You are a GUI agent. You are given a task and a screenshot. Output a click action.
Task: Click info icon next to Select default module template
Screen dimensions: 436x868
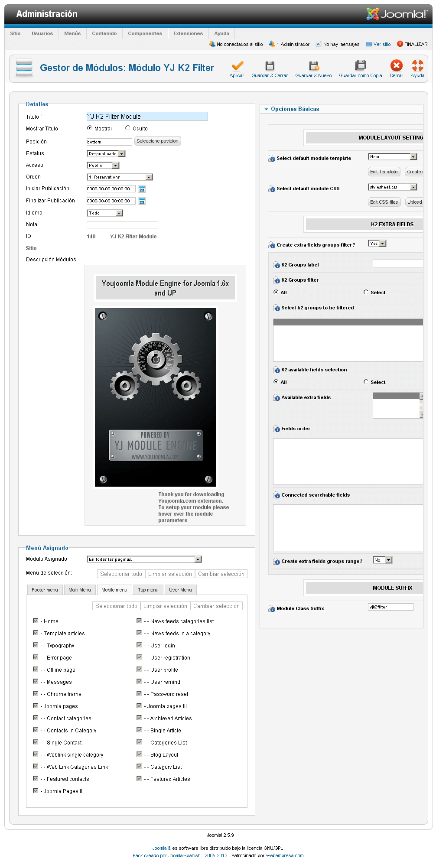click(272, 159)
